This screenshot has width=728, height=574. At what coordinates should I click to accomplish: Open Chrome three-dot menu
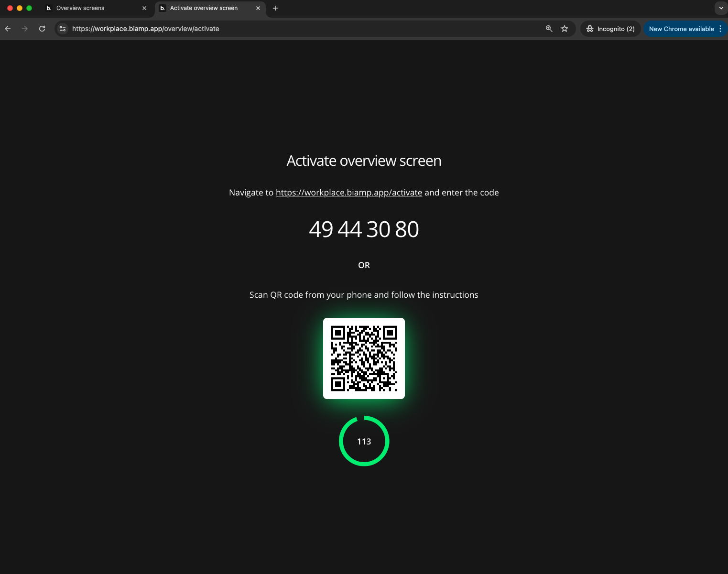pos(720,29)
